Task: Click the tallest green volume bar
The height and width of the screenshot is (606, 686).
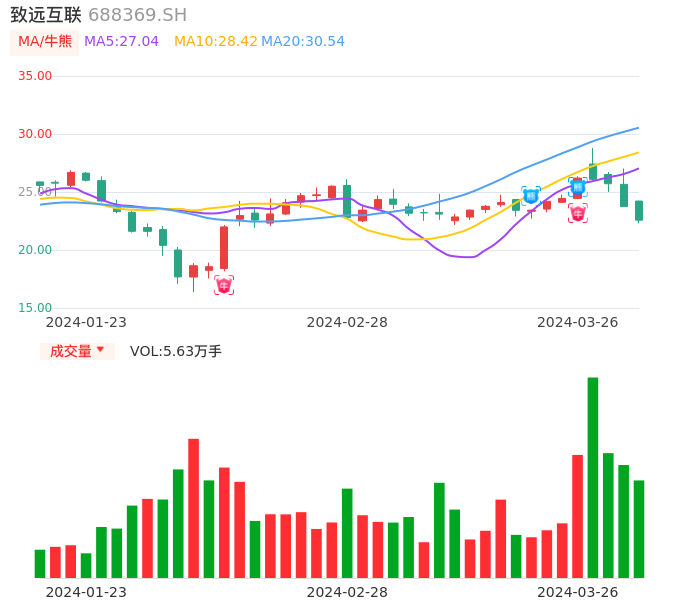Action: (x=593, y=477)
